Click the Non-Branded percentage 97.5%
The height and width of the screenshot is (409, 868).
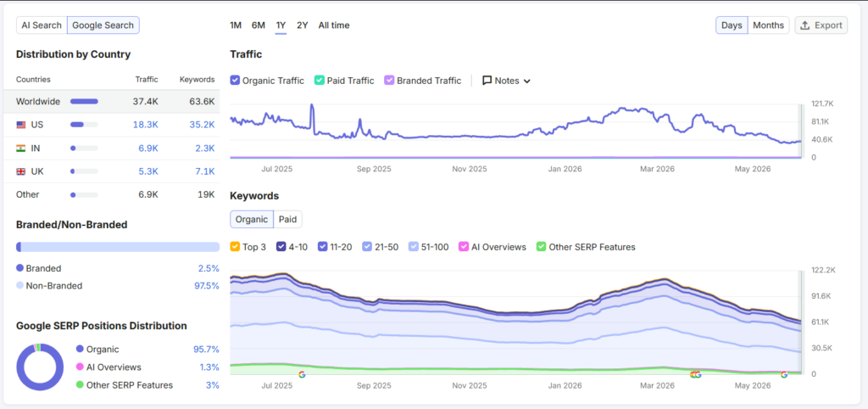(x=206, y=286)
